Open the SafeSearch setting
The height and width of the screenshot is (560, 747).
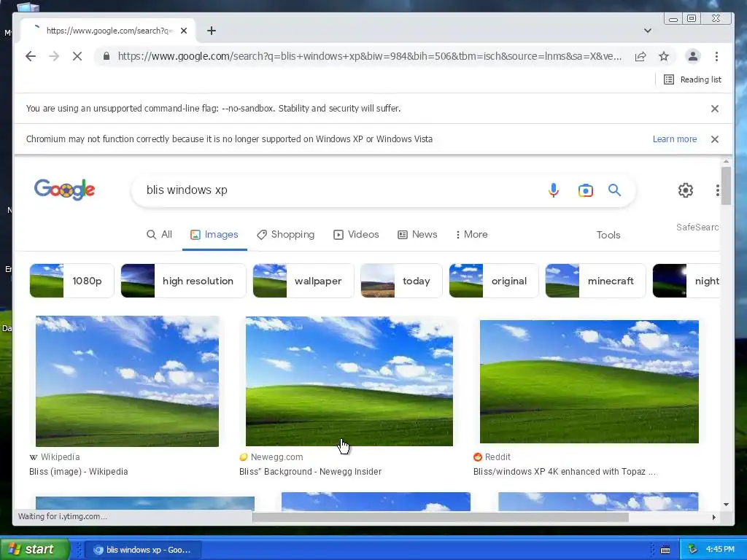(x=697, y=227)
